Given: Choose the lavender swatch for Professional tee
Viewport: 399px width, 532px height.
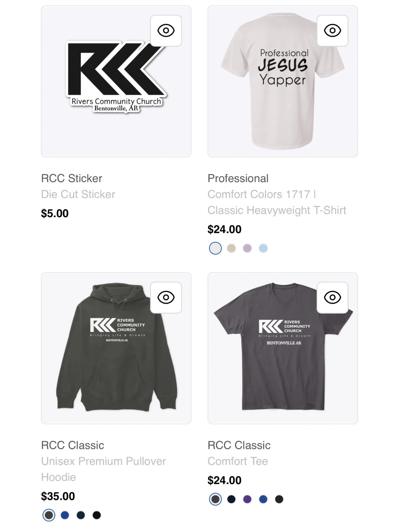Looking at the screenshot, I should click(x=247, y=248).
